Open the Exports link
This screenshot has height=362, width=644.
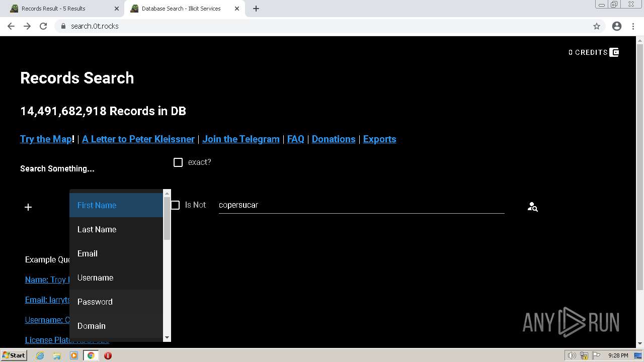(380, 139)
